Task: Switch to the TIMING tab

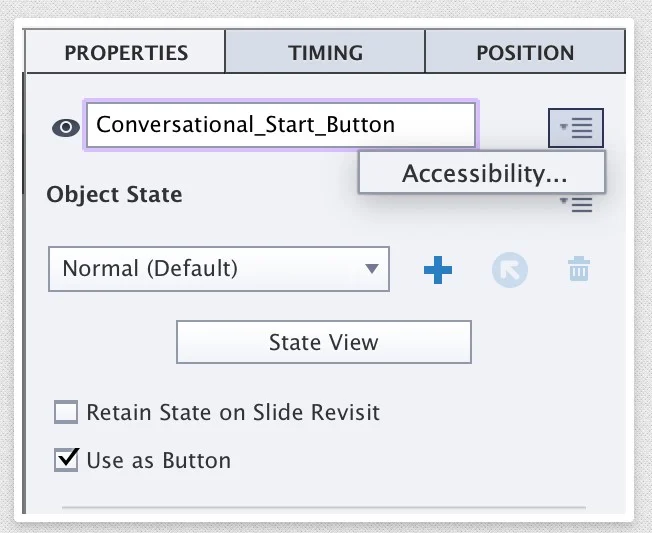Action: point(325,53)
